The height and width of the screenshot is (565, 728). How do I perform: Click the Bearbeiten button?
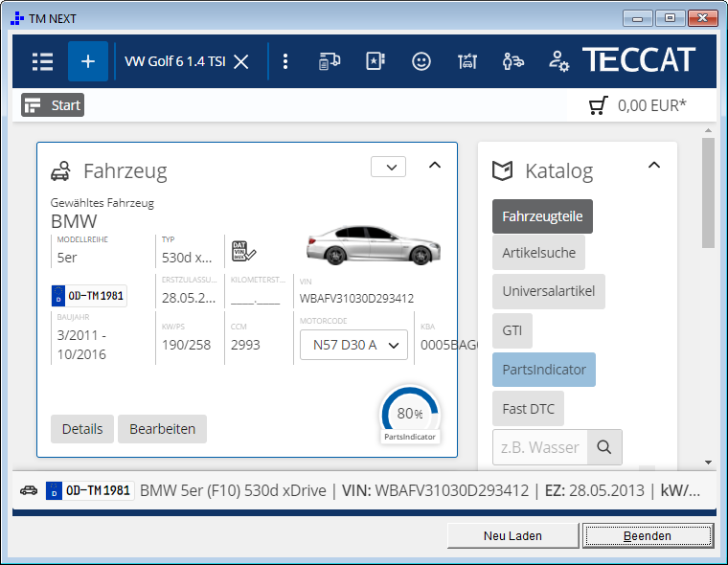click(x=162, y=429)
